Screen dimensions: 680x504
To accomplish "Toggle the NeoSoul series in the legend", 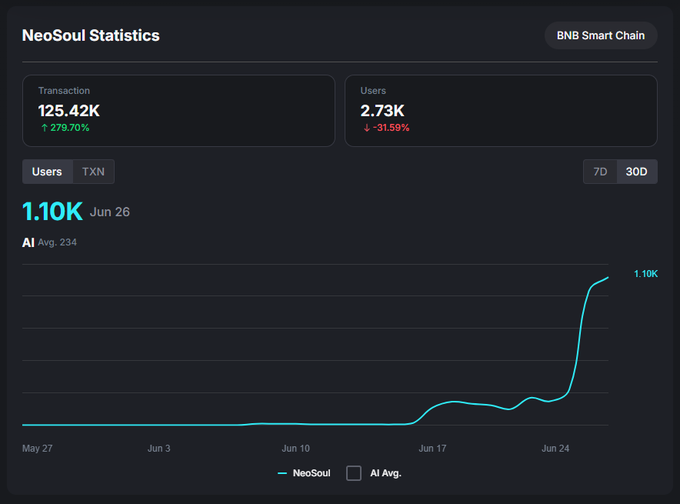I will (304, 473).
